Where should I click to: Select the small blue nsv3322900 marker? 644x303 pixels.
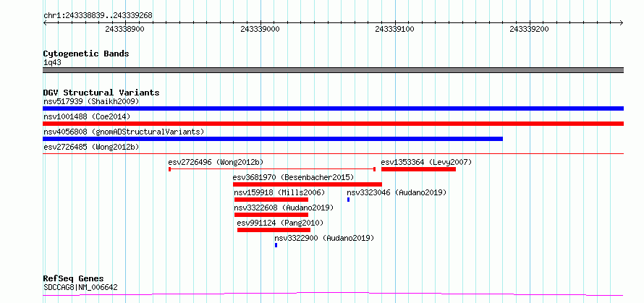click(x=276, y=245)
